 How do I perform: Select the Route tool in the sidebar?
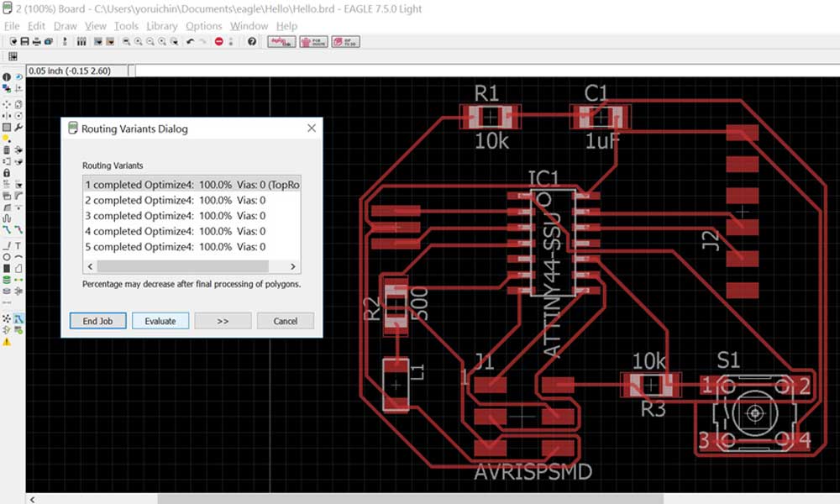coord(7,228)
